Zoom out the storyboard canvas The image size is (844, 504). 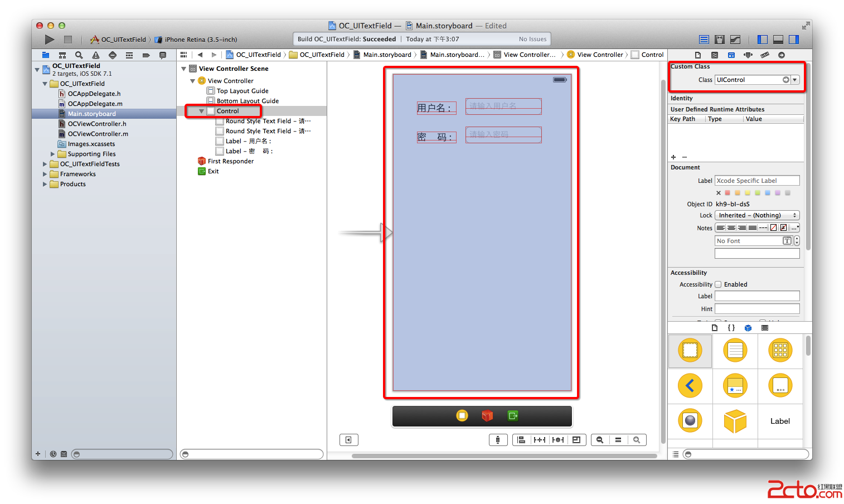[x=600, y=440]
